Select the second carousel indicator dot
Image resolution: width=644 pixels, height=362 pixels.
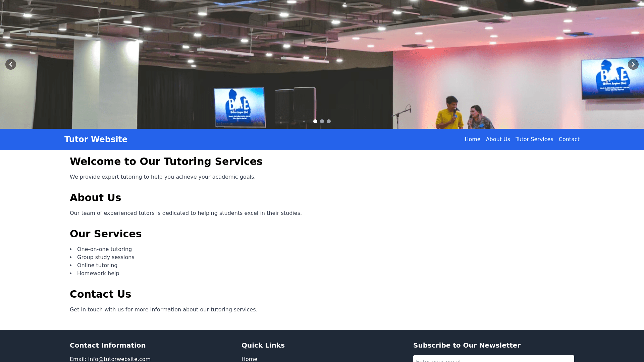pyautogui.click(x=322, y=121)
